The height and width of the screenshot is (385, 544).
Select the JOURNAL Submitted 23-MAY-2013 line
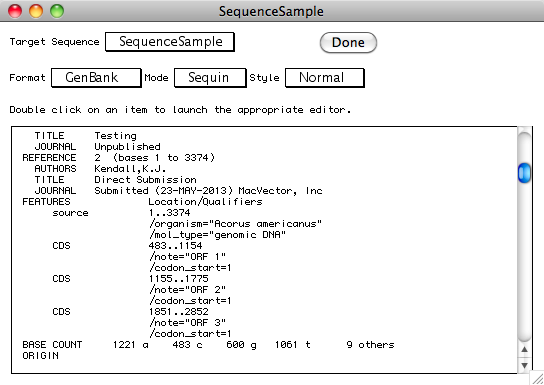pyautogui.click(x=178, y=191)
